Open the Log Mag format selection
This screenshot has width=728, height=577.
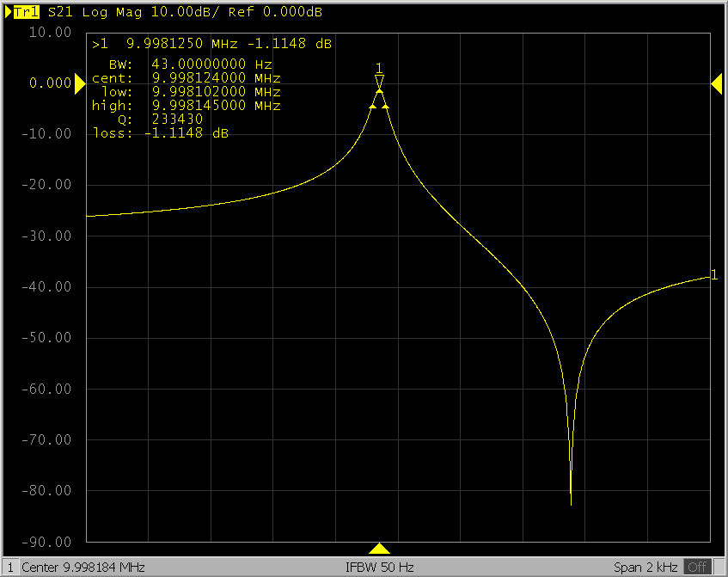(112, 13)
